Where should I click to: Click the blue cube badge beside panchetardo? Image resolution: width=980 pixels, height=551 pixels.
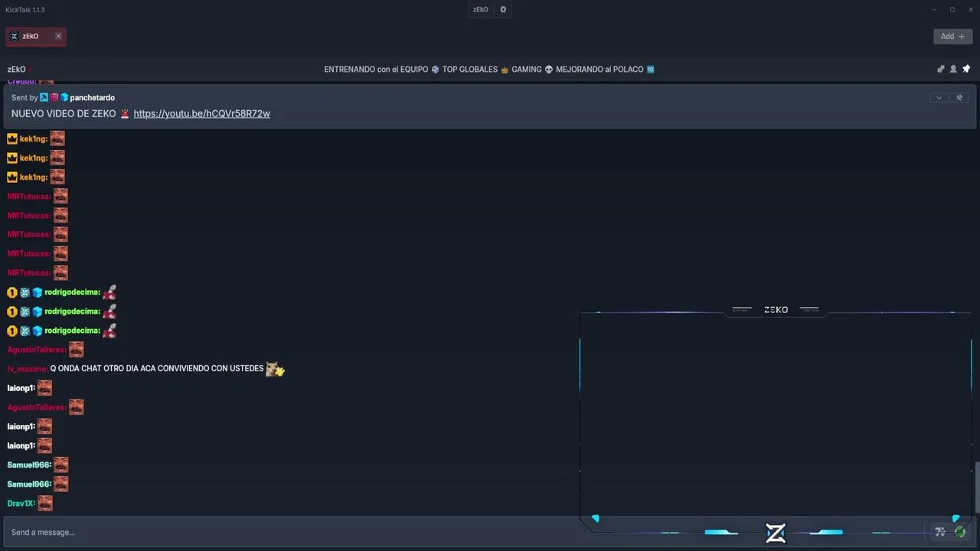tap(64, 98)
